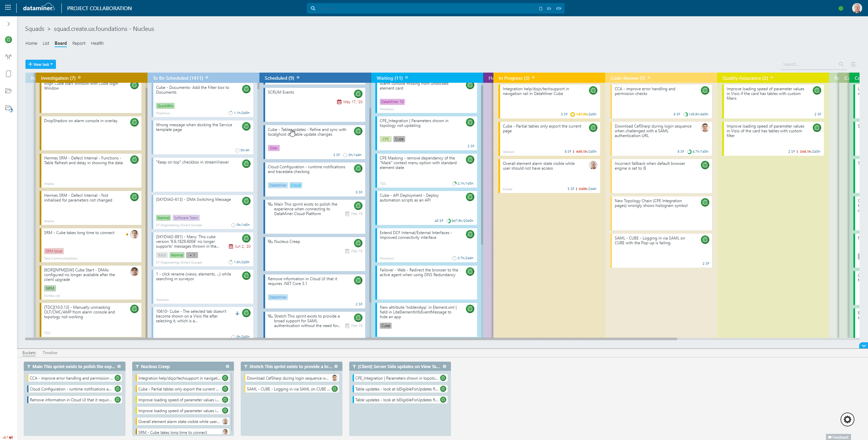Filter by Main sprint bucket funnel icon
This screenshot has width=868, height=440.
29,366
